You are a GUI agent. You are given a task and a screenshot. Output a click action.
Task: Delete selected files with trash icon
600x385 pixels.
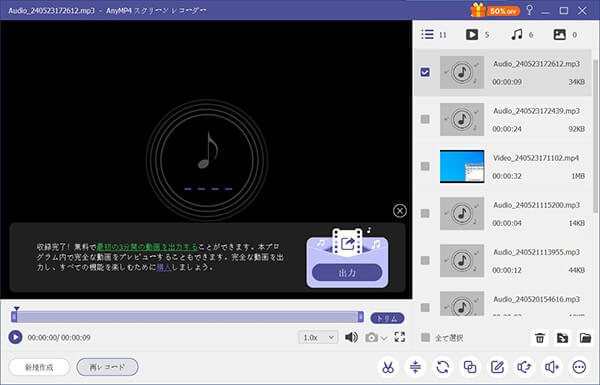click(x=540, y=338)
